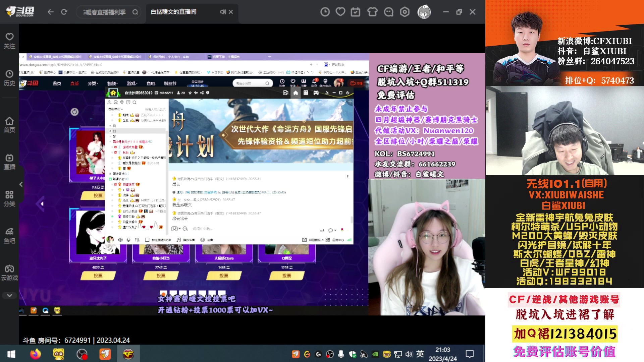
Task: Mute the 白鲨暖文的直播间 tab audio
Action: click(x=223, y=12)
